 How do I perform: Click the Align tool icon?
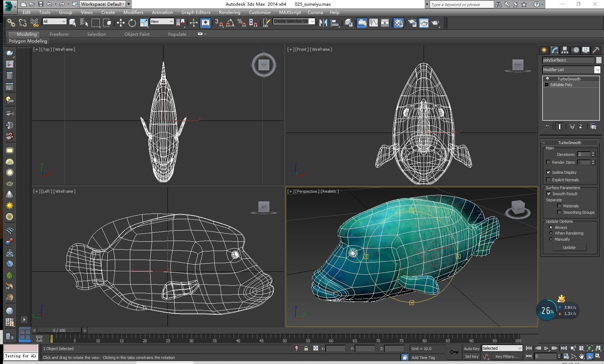tap(335, 23)
